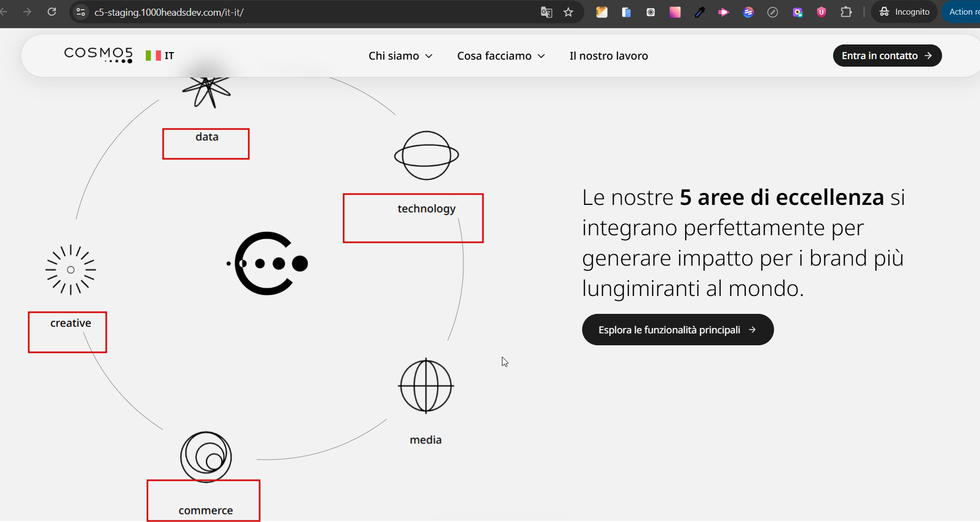Open the Extensions puzzle-piece menu
This screenshot has height=522, width=980.
pyautogui.click(x=846, y=12)
